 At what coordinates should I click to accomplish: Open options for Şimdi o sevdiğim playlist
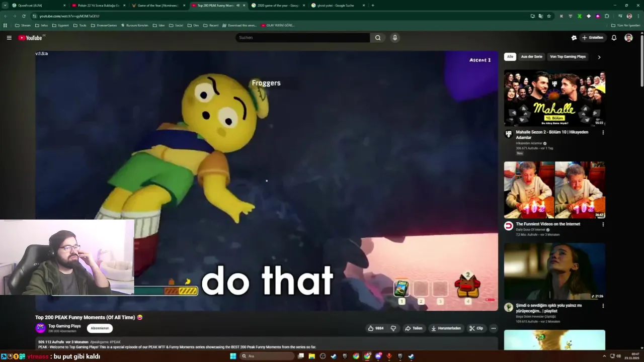pyautogui.click(x=603, y=306)
